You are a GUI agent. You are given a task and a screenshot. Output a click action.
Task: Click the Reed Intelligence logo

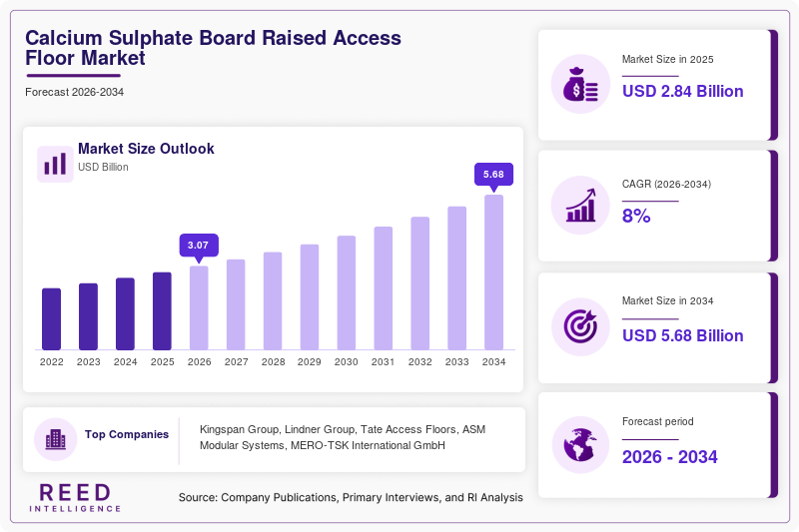click(x=75, y=497)
